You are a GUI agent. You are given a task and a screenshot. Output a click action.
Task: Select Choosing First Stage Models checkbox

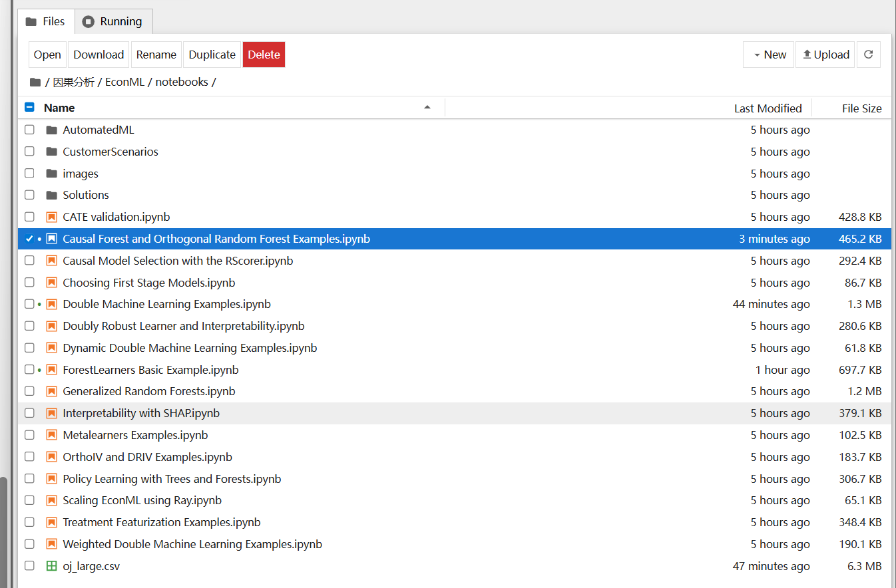29,283
